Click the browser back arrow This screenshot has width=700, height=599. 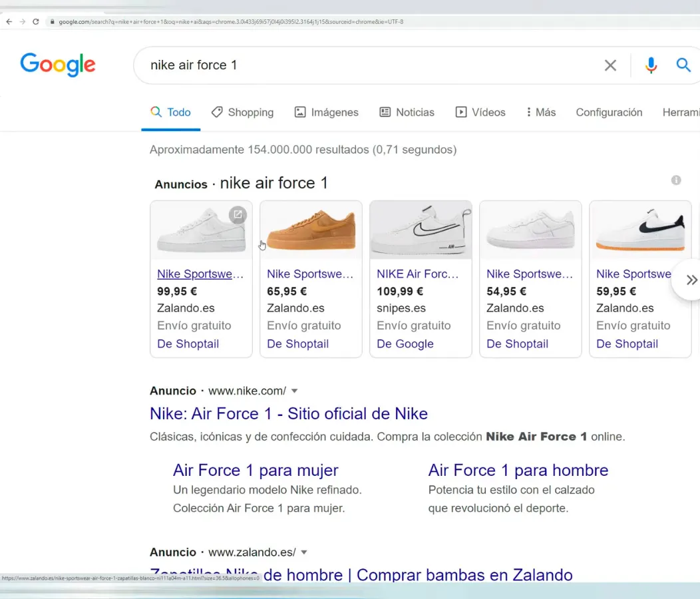click(9, 21)
